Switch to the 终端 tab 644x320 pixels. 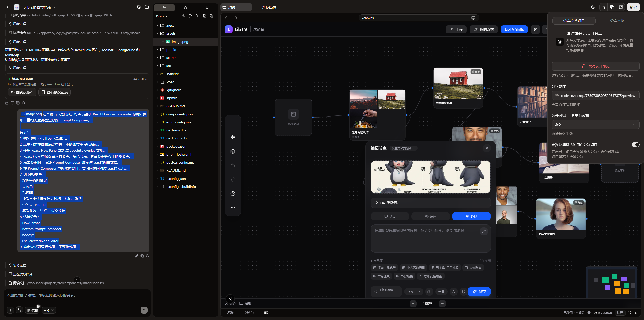[x=230, y=313]
